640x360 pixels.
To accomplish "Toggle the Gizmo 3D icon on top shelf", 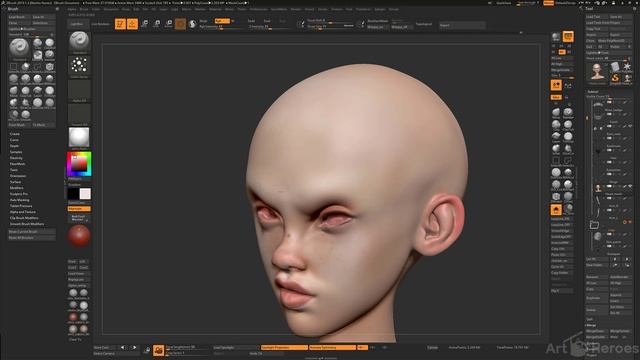I will [180, 24].
